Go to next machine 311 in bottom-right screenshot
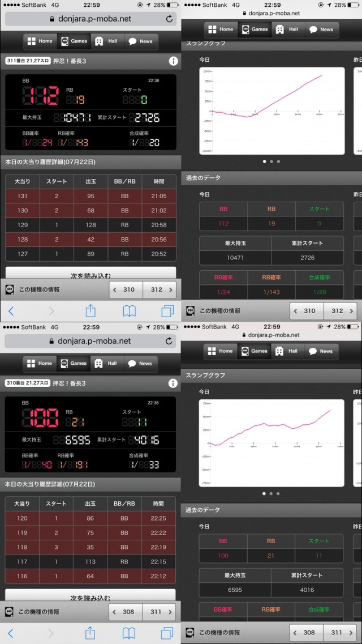Viewport: 362px width, 644px height. coord(340,633)
